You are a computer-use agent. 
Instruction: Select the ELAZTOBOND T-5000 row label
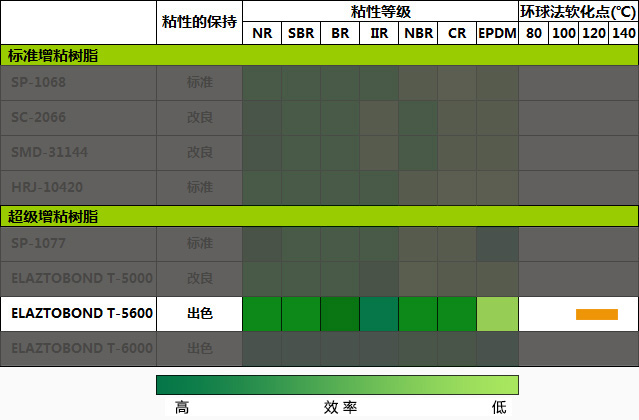tap(82, 278)
